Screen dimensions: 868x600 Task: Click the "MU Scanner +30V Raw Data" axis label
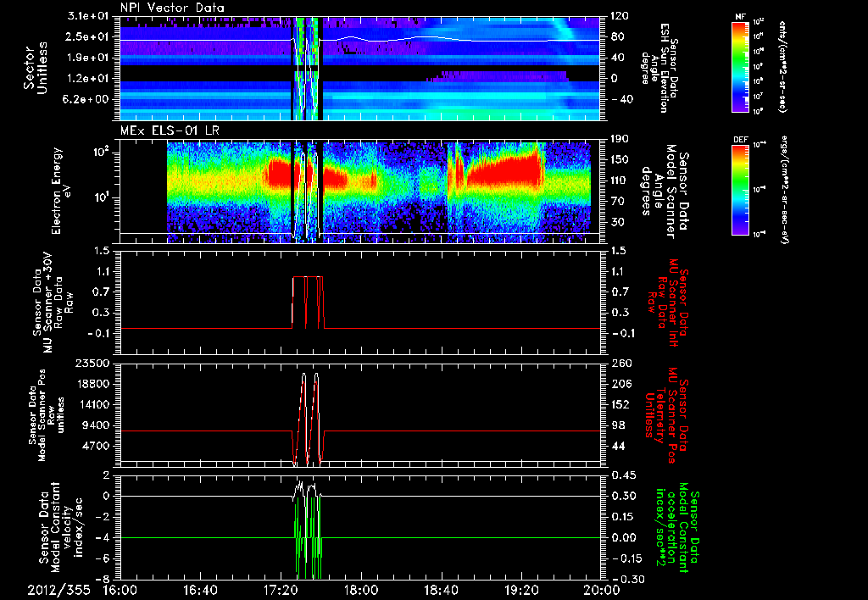(53, 303)
